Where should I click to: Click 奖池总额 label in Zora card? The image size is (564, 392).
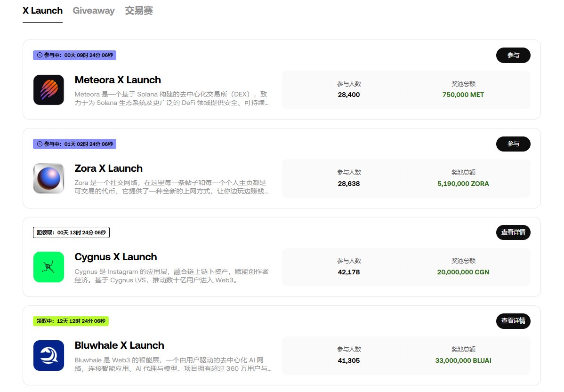tap(463, 172)
